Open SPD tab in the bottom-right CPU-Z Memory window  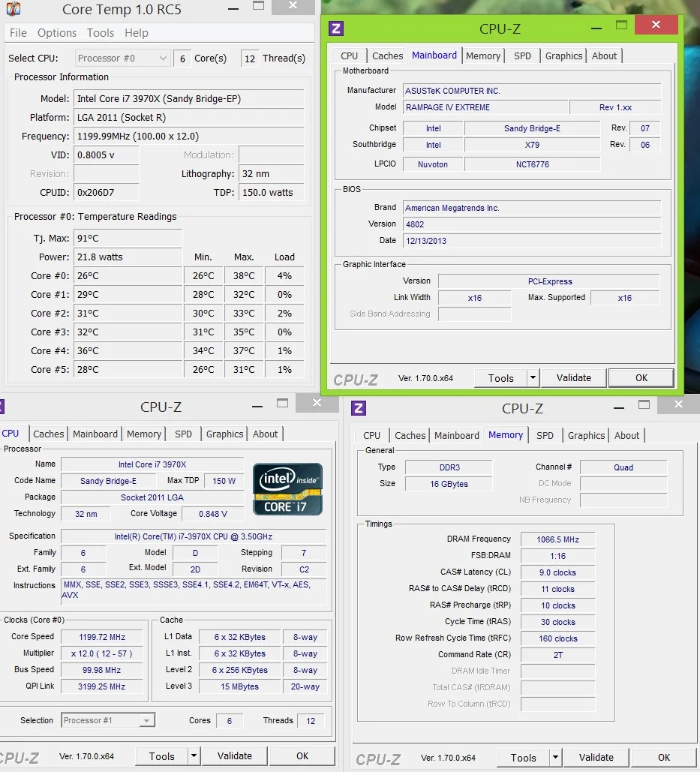[x=545, y=436]
